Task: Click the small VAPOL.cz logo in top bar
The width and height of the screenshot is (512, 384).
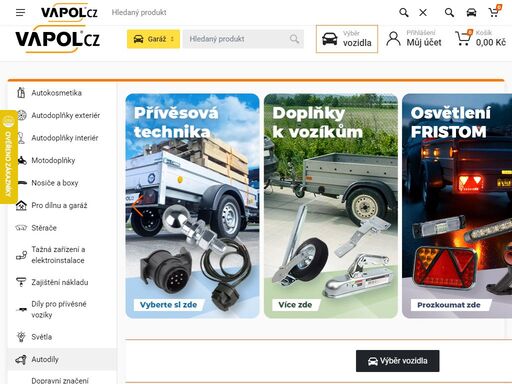Action: click(69, 13)
